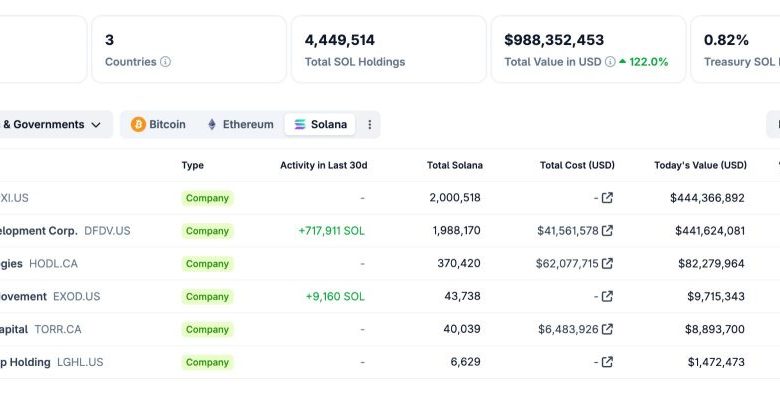Open external link icon in EXOD.US row

(x=607, y=297)
